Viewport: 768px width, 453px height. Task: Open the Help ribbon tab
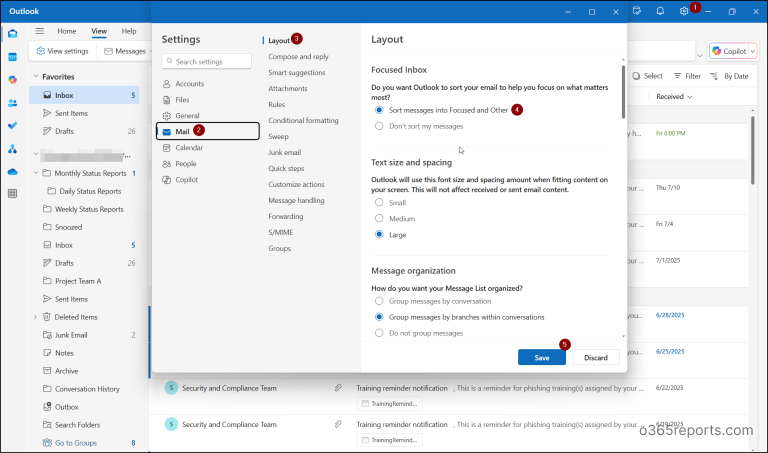tap(129, 31)
